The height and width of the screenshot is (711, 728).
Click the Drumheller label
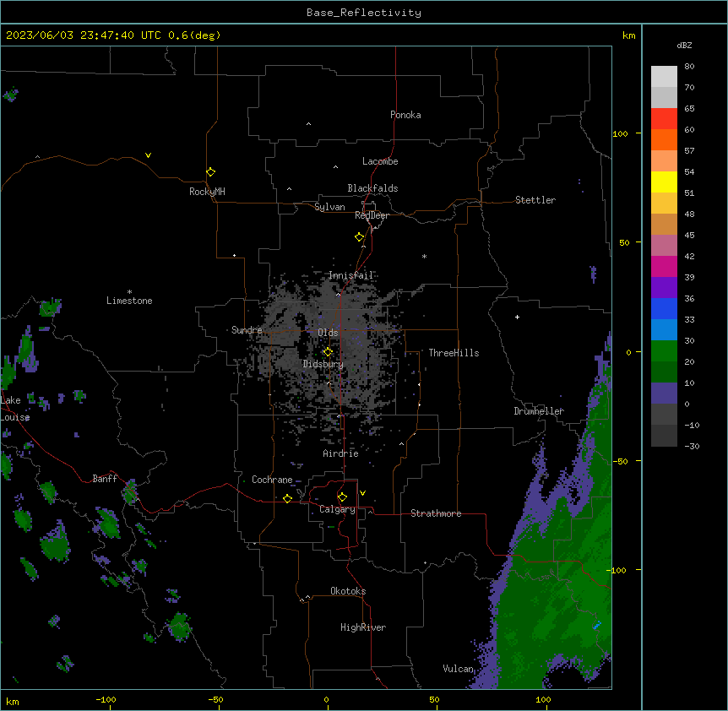point(539,411)
